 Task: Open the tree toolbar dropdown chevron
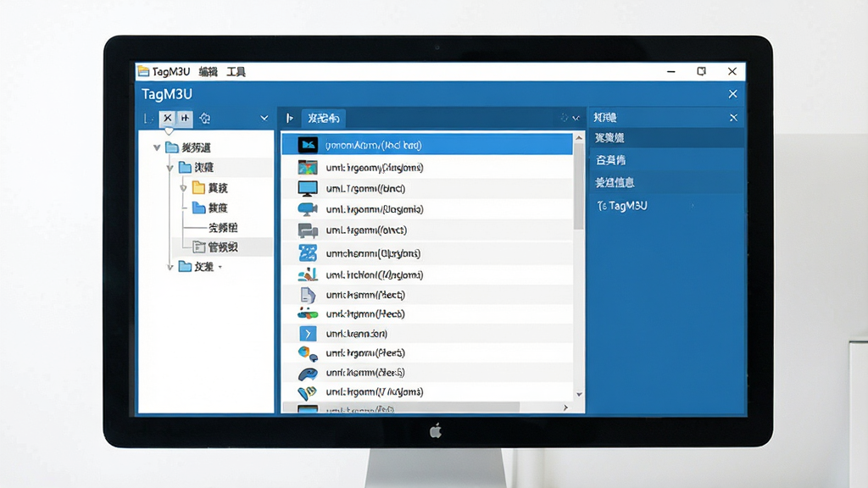point(264,118)
